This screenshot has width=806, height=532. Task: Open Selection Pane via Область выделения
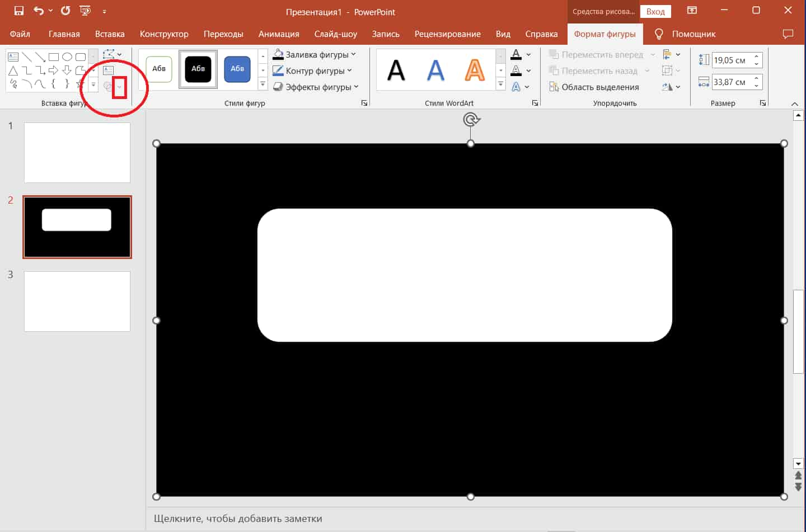[594, 87]
